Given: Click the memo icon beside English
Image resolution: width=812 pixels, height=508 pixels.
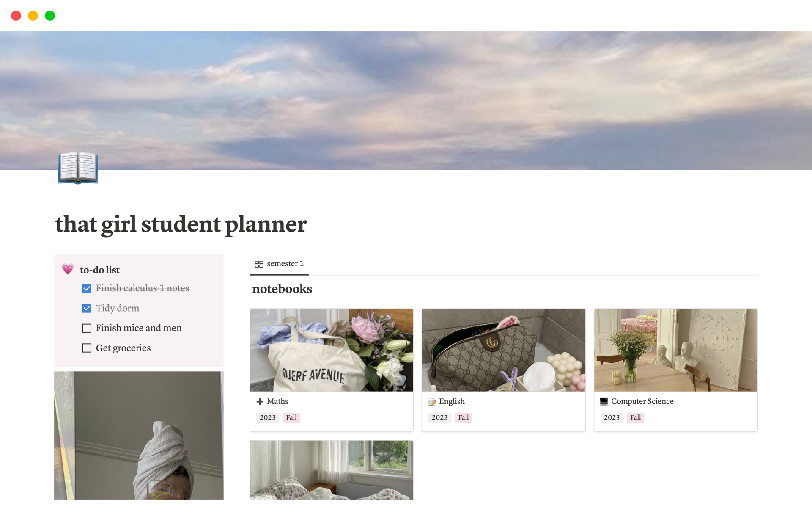Looking at the screenshot, I should point(432,401).
